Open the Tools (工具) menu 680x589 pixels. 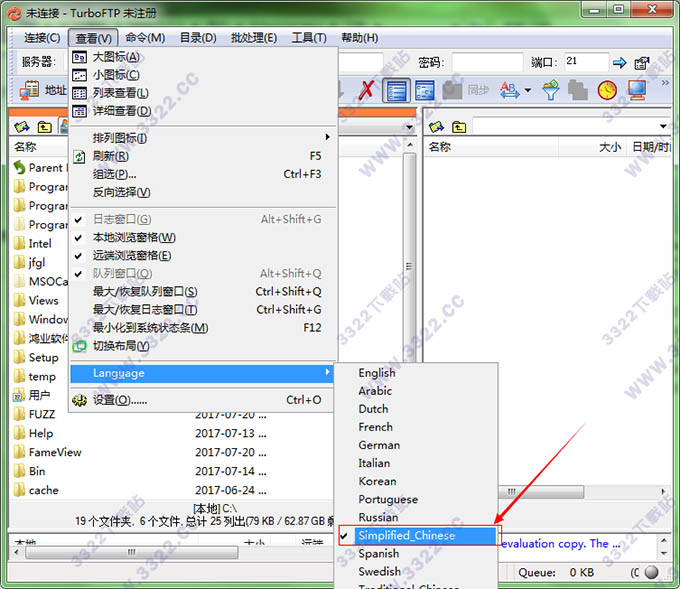coord(309,38)
